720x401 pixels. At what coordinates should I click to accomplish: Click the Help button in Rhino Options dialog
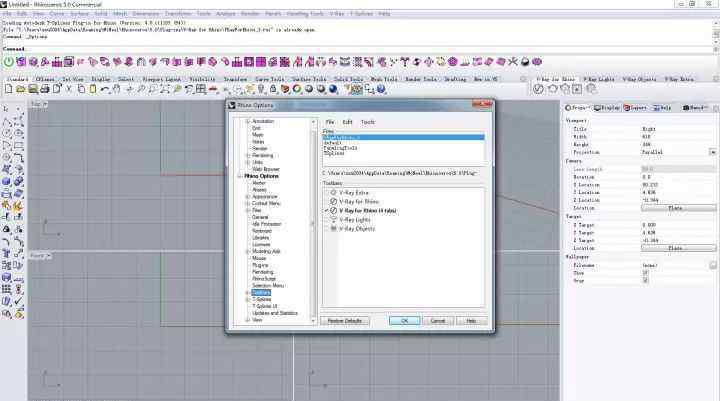[x=472, y=321]
